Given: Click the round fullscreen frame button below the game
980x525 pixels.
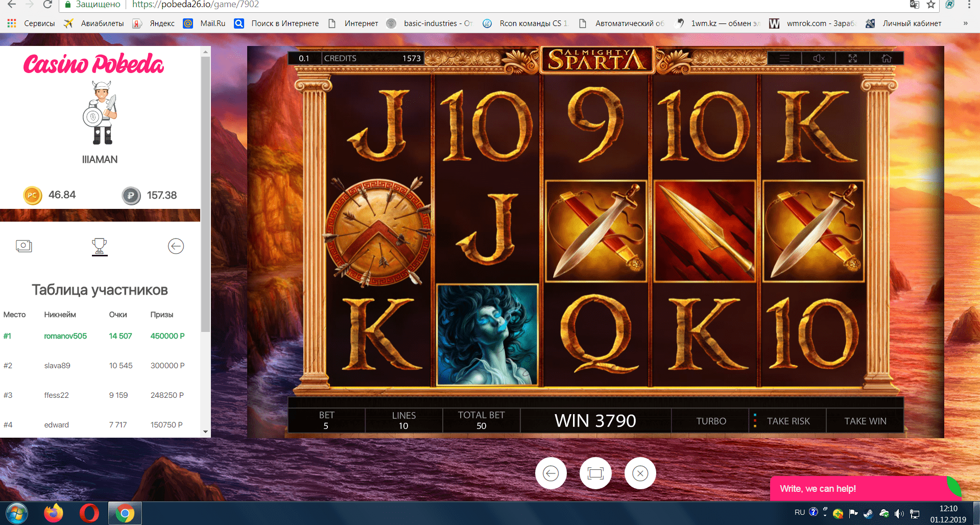Looking at the screenshot, I should coord(595,473).
